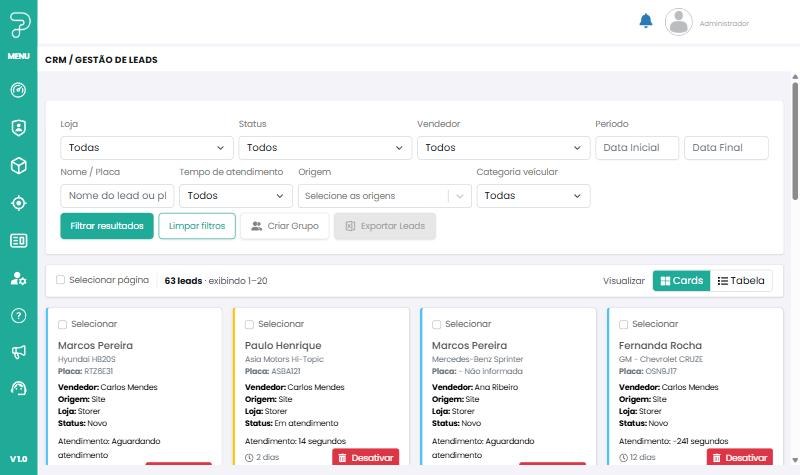
Task: Focus the Nome / Placa input
Action: (117, 196)
